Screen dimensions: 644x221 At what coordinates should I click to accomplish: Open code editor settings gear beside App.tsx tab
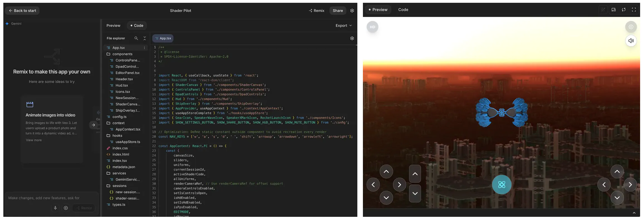[x=352, y=38]
